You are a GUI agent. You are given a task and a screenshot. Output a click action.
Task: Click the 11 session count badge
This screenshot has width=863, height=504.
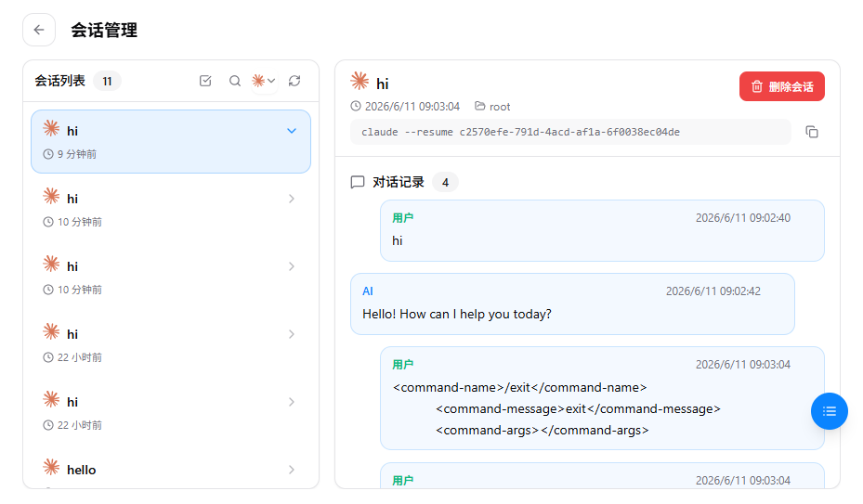(x=108, y=82)
